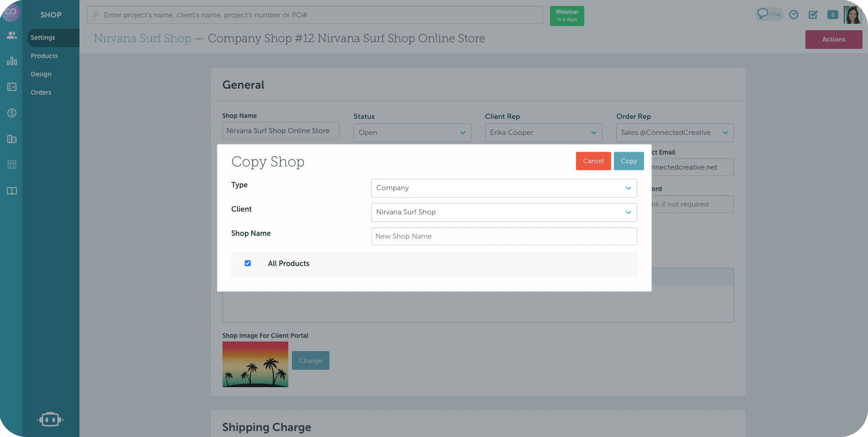The image size is (868, 437).
Task: Click the dollar sign billing icon
Action: [11, 113]
